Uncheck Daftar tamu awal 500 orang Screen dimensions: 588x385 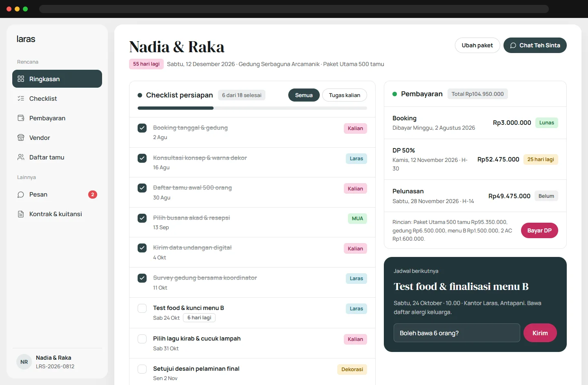[142, 188]
